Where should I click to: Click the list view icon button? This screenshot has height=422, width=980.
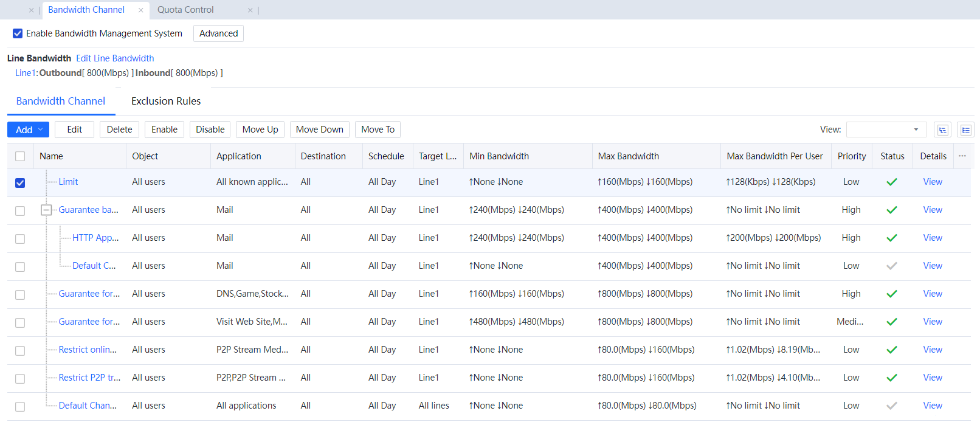[x=965, y=130]
